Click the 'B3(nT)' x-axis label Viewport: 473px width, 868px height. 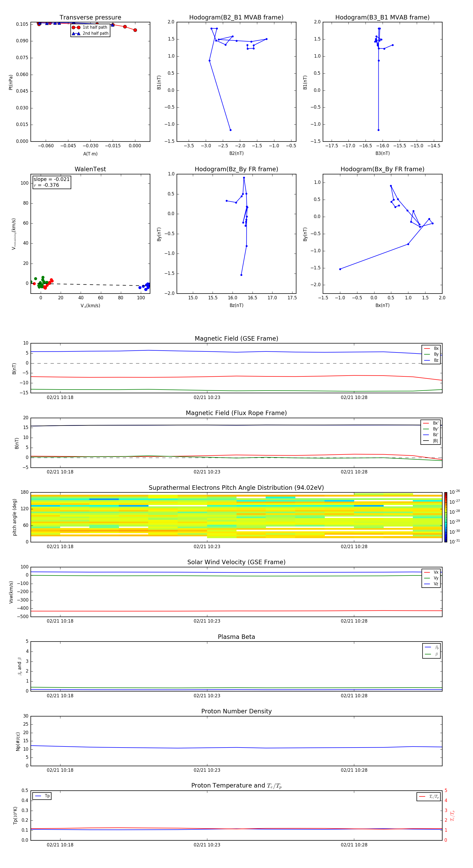point(382,153)
